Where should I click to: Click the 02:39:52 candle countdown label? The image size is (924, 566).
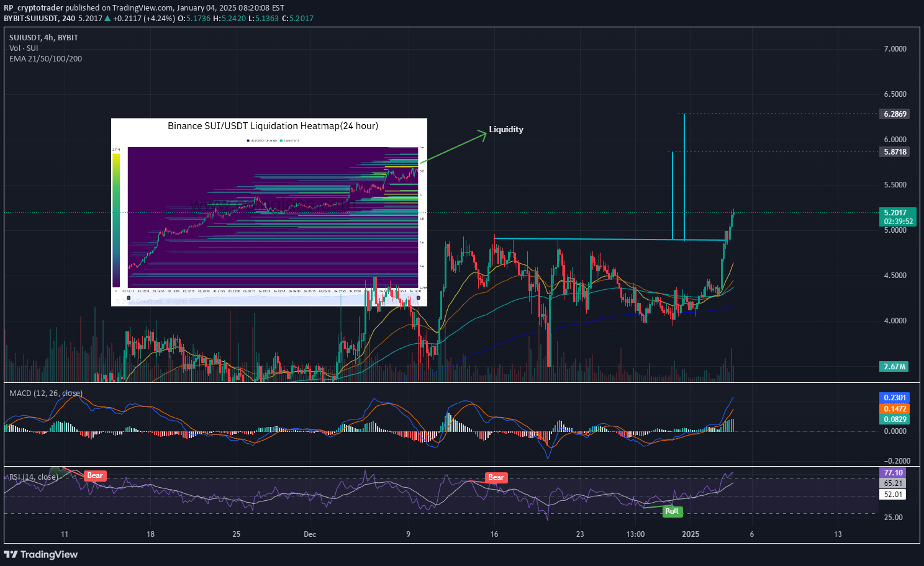[x=898, y=222]
